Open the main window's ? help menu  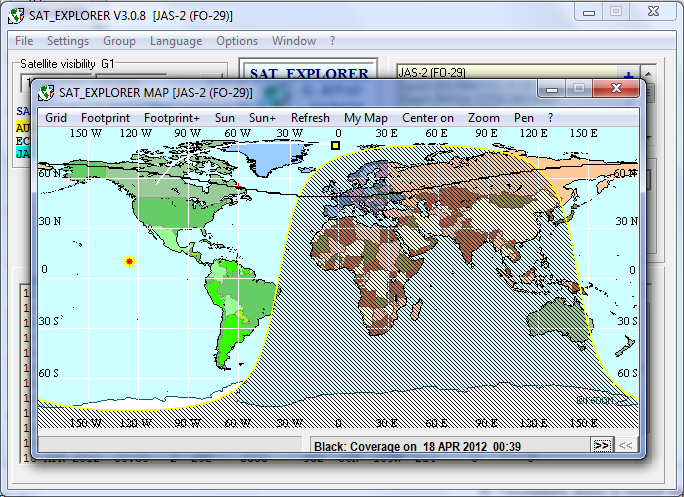tap(332, 41)
